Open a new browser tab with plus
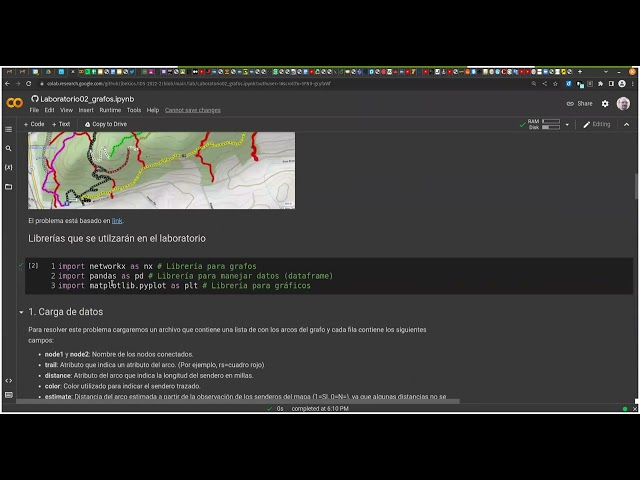 pos(580,72)
